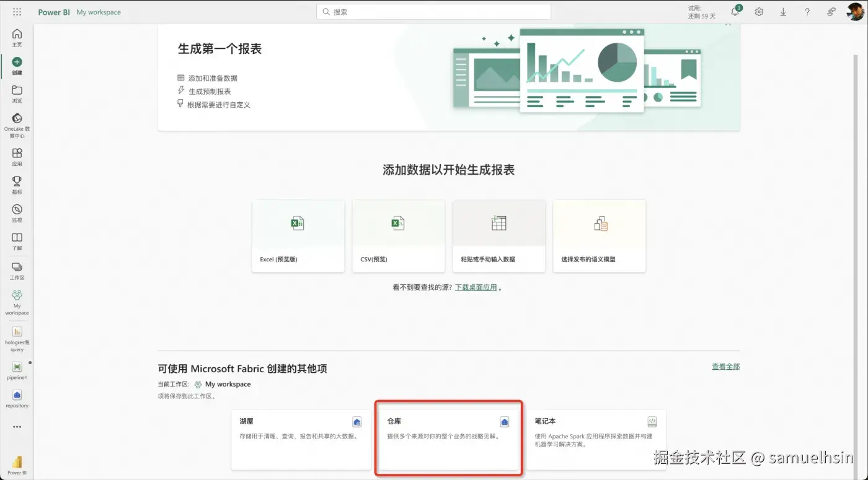Choose paste or manually enter data card

[499, 236]
